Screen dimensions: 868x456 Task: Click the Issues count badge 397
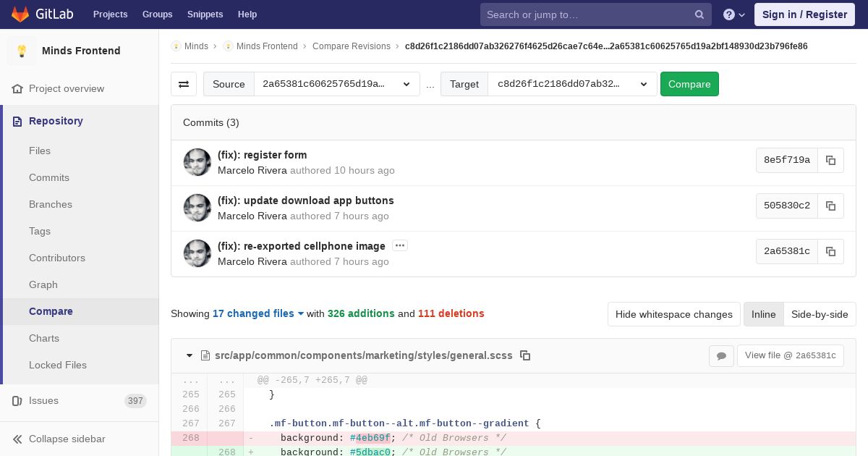point(135,401)
